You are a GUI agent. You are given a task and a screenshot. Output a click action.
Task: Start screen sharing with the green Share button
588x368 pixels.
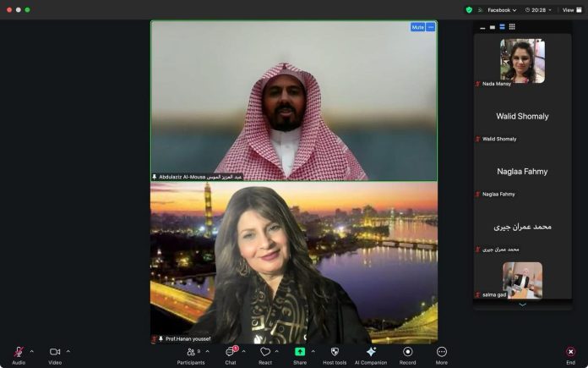click(300, 352)
